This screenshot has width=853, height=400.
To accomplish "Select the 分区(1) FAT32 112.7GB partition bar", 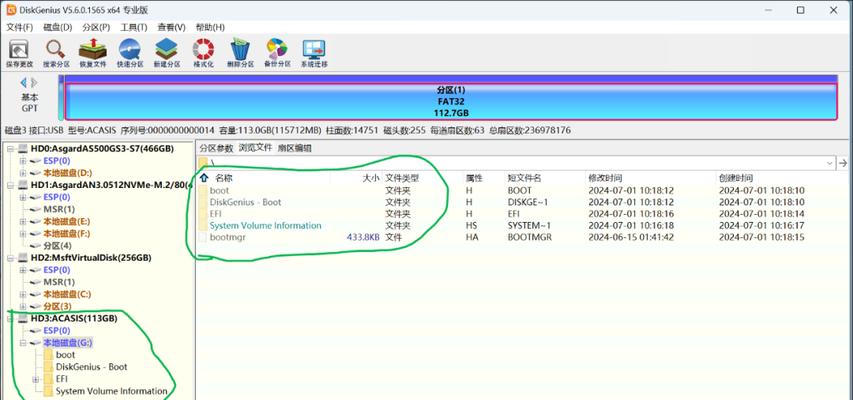I will (x=451, y=101).
